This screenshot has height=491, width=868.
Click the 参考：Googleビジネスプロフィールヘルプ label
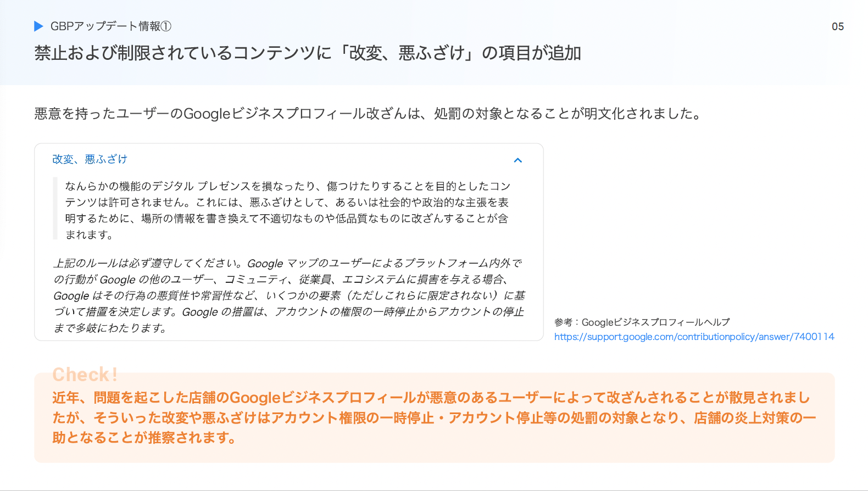click(642, 322)
